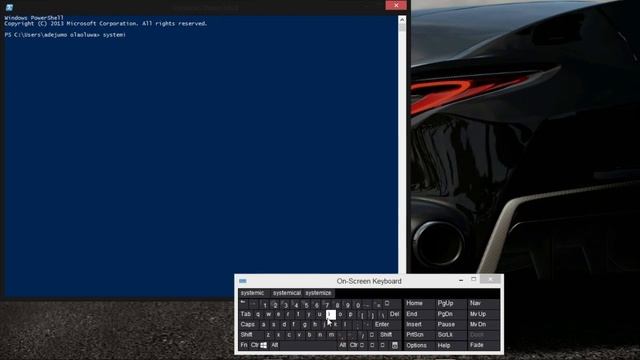The image size is (640, 360).
Task: Toggle the left Ctrl key
Action: point(255,345)
